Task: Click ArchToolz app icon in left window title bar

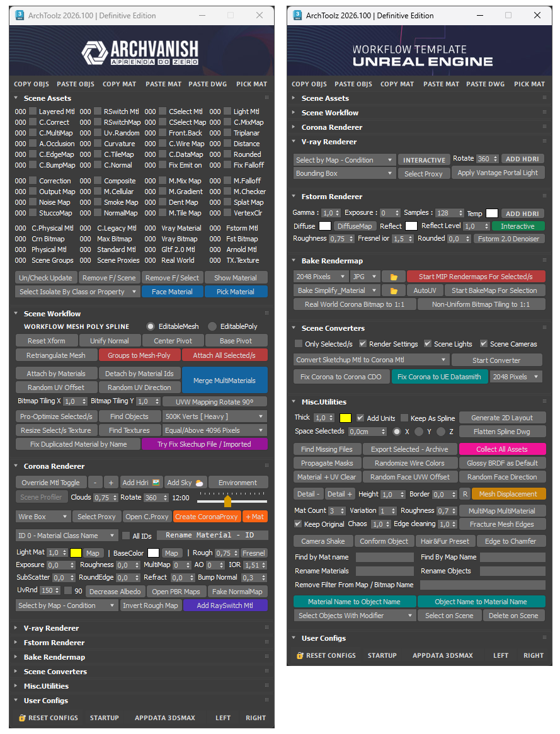Action: (20, 15)
